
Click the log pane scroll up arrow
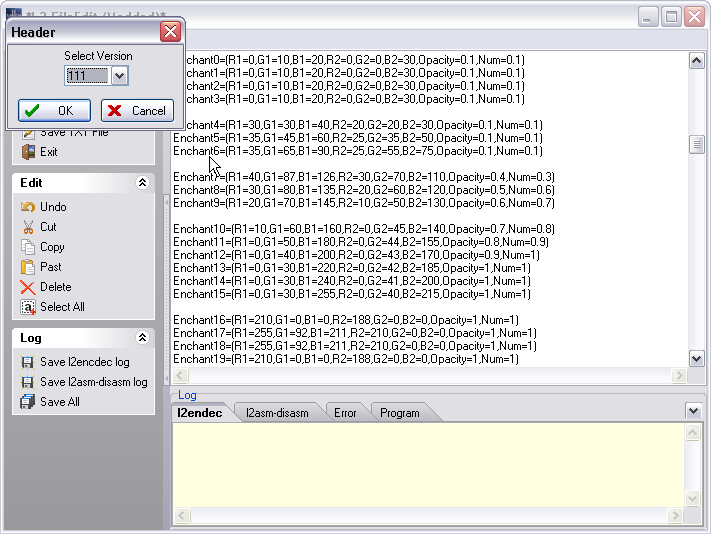(x=692, y=432)
